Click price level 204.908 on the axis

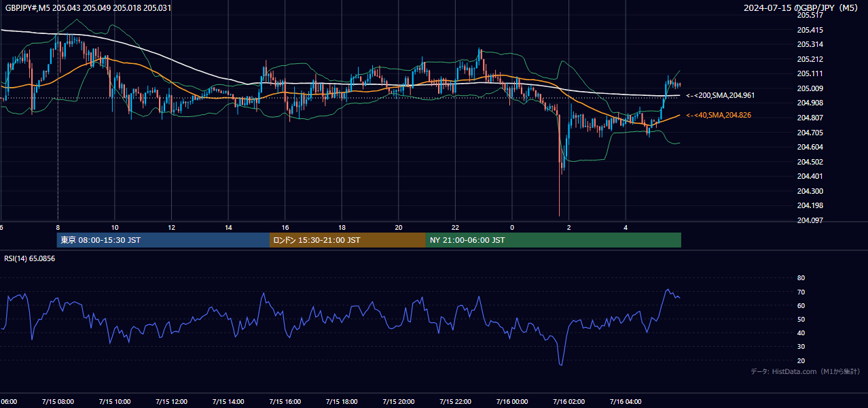(x=810, y=103)
